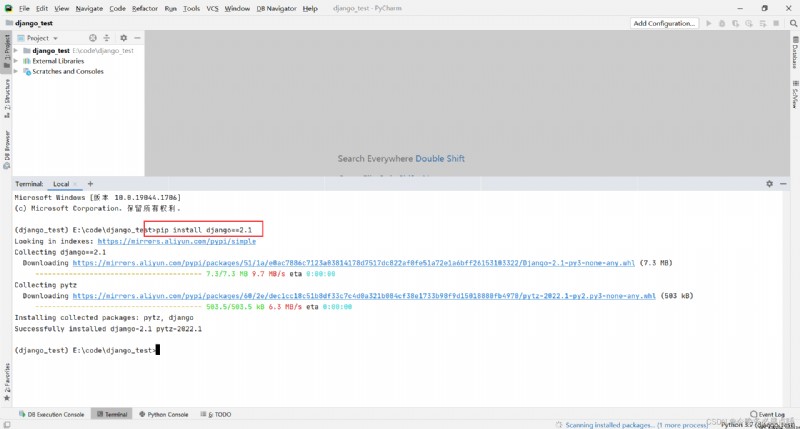
Task: Click the Run configuration play icon
Action: point(709,23)
